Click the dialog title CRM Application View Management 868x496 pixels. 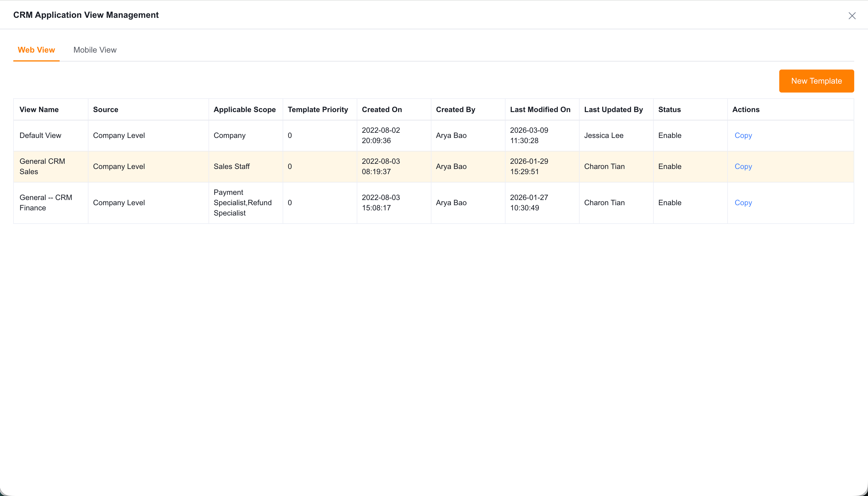pos(86,15)
